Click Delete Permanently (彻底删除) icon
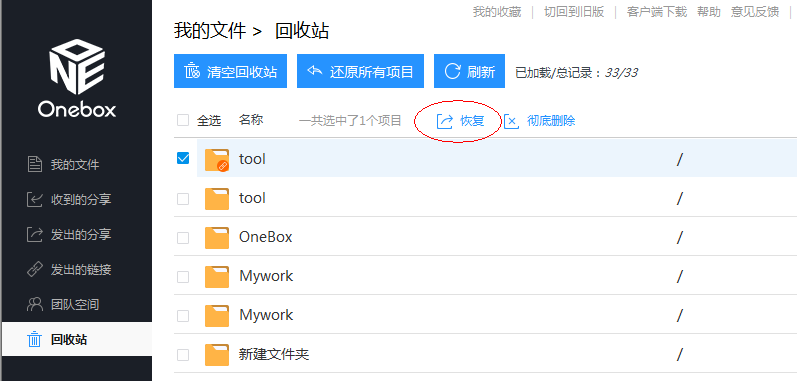The width and height of the screenshot is (797, 381). [511, 121]
